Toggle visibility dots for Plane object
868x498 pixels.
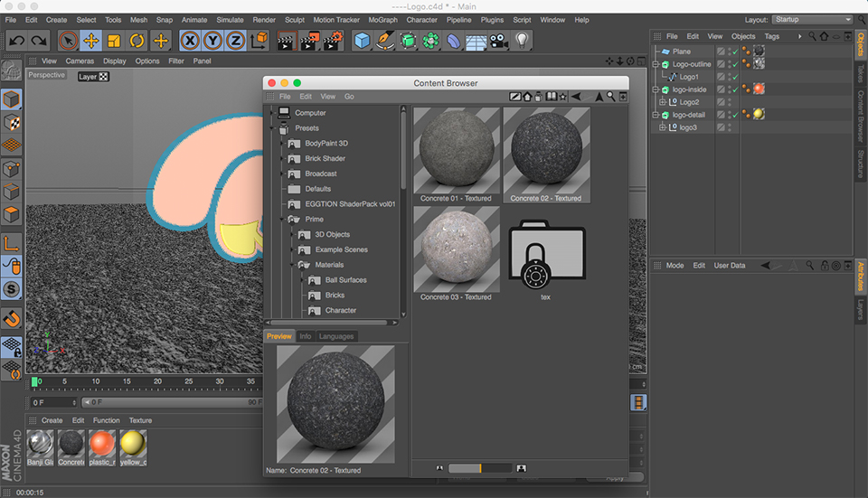point(729,52)
